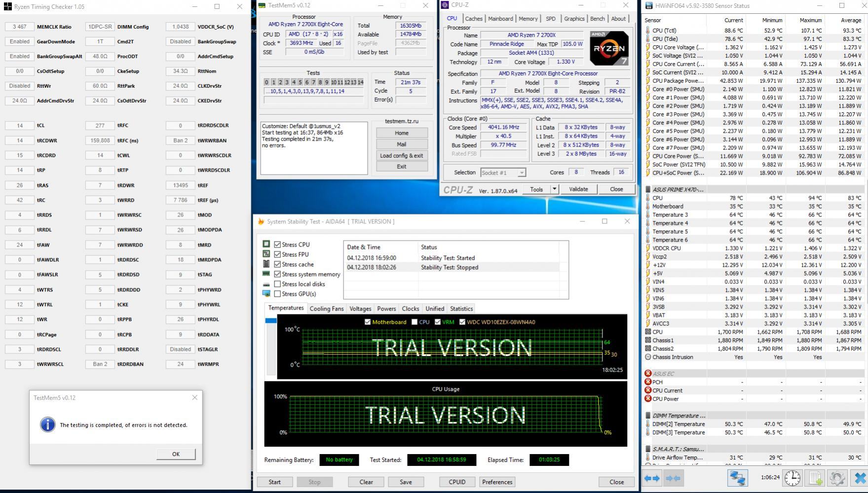Viewport: 868px width, 493px height.
Task: Enable the Stress local disks checkbox
Action: click(277, 284)
